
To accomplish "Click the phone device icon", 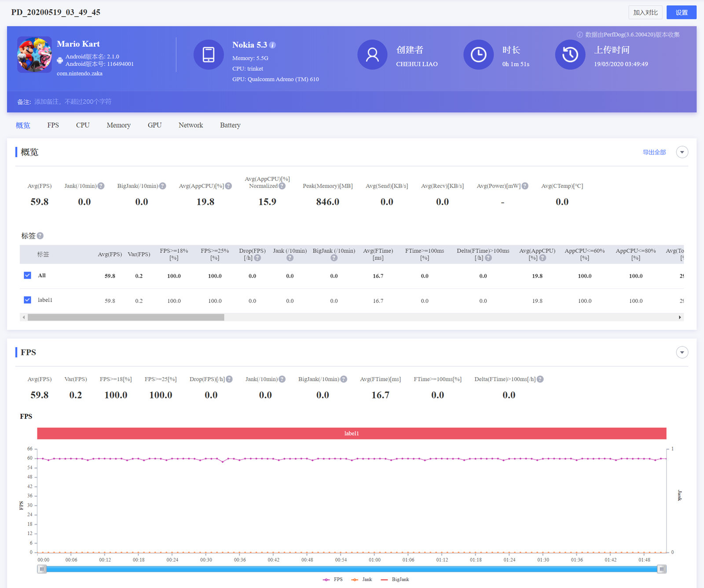I will (x=209, y=55).
